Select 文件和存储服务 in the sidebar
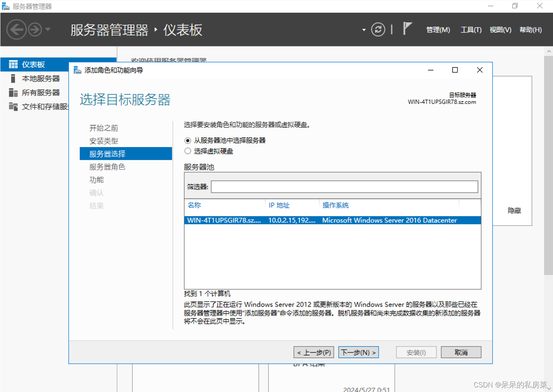 pos(45,107)
